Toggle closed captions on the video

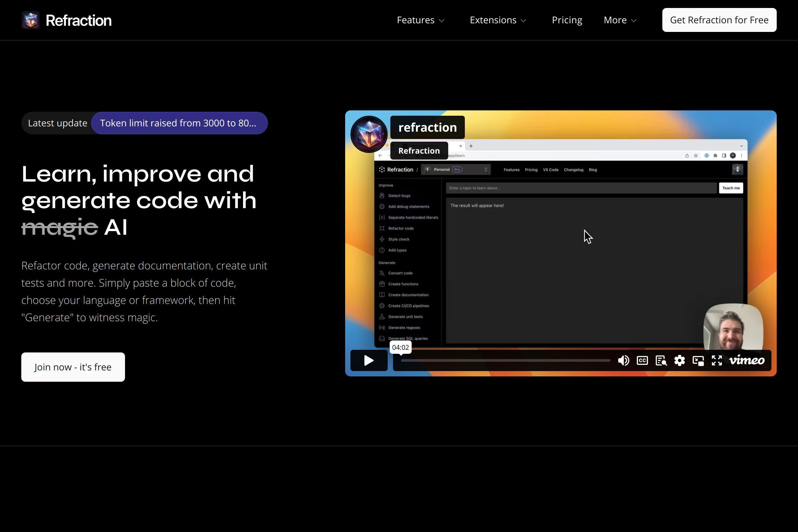642,360
